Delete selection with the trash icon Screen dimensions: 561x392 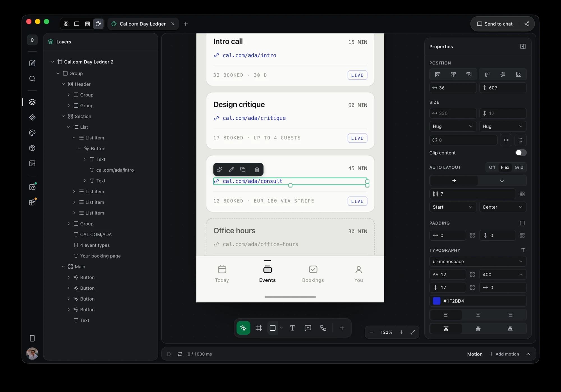pyautogui.click(x=257, y=169)
